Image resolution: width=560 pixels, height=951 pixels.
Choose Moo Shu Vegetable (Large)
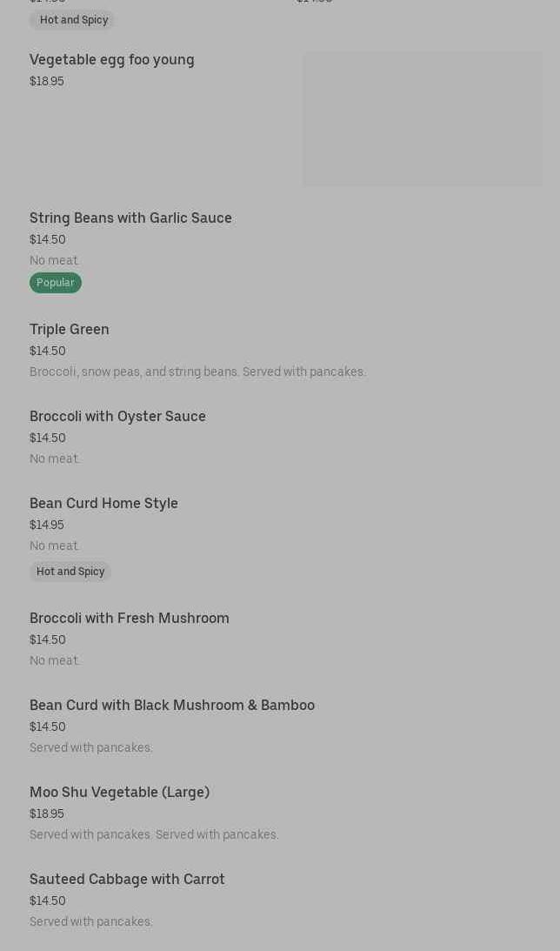(x=119, y=792)
